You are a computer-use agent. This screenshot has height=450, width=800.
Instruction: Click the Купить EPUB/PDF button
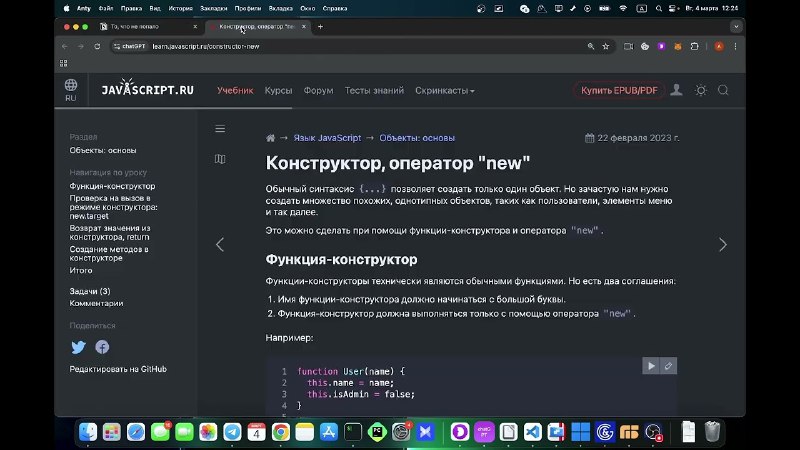tap(619, 90)
